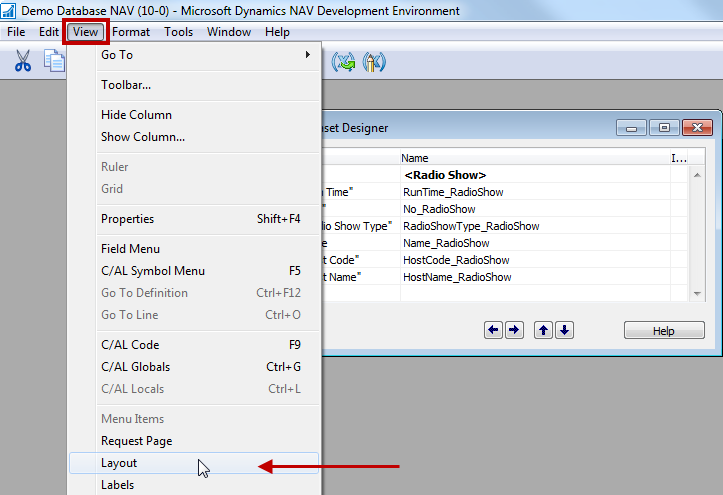
Task: Open the Window menu
Action: (x=229, y=32)
